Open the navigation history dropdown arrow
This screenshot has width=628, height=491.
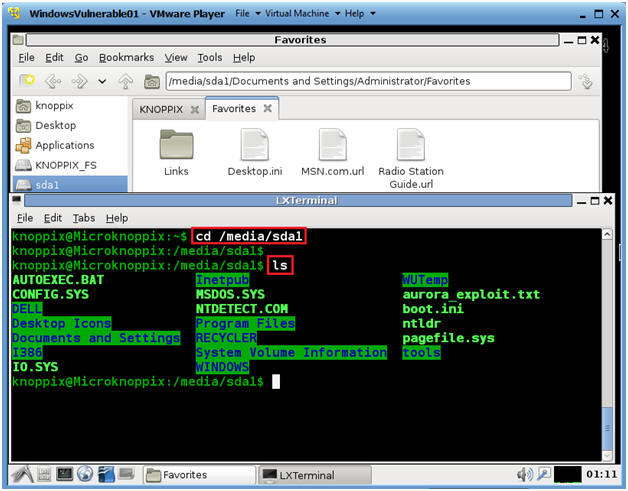(x=102, y=81)
